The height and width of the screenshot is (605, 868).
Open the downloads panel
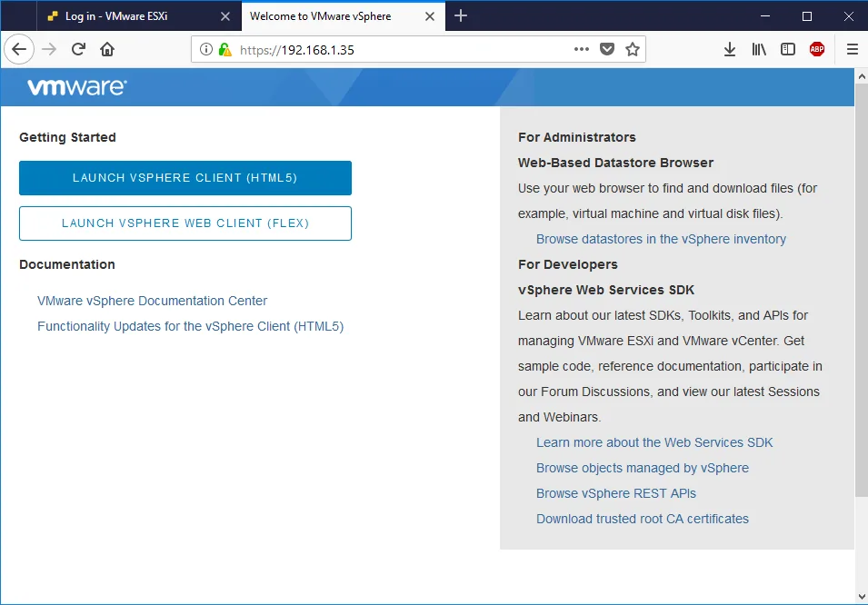point(730,49)
